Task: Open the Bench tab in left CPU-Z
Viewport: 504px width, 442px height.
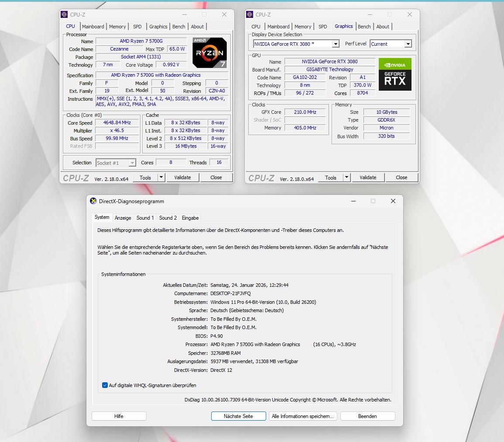Action: [x=179, y=27]
